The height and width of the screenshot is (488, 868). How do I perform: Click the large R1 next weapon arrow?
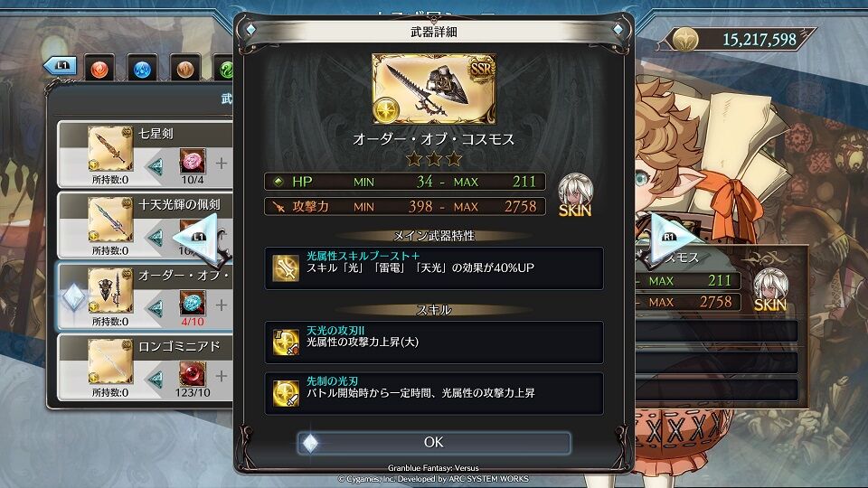tap(672, 237)
